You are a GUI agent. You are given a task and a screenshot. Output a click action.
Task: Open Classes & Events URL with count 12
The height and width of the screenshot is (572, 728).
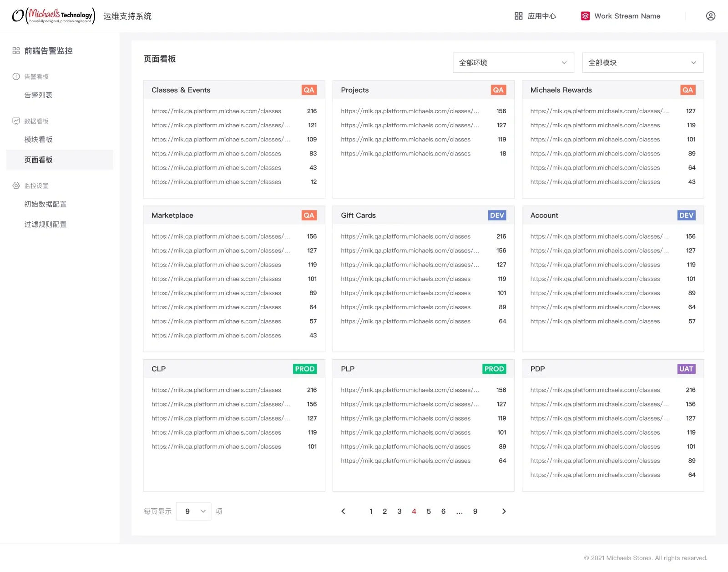coord(216,182)
